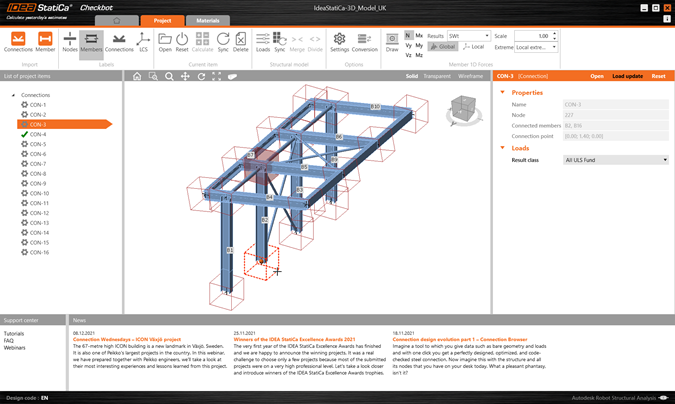Show the LCS labels
Viewport: 675px width, 404px height.
tap(142, 42)
